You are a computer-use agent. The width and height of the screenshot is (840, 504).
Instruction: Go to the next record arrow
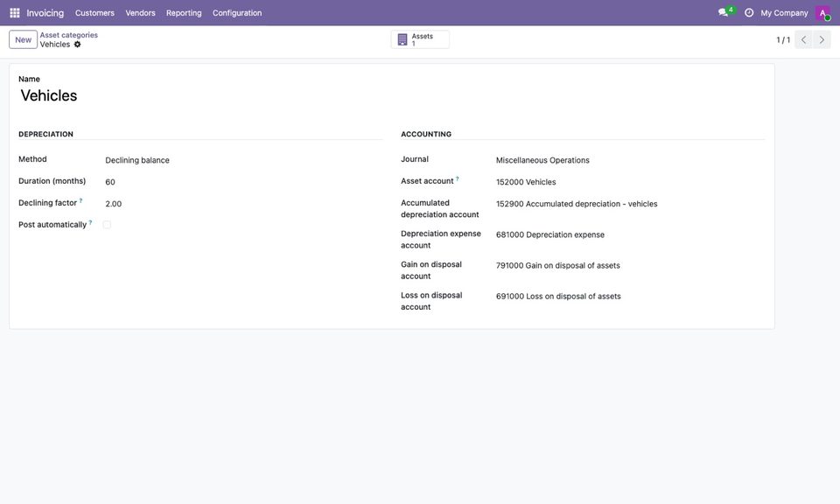822,39
